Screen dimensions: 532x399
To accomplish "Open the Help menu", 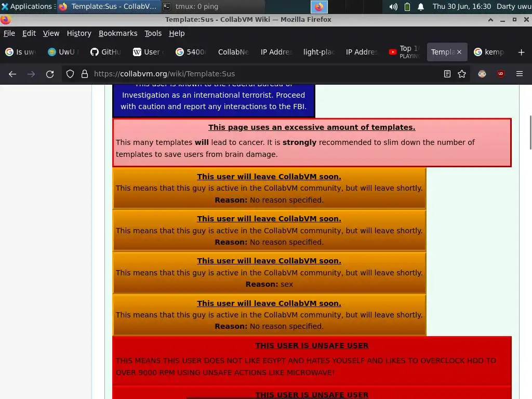I will click(177, 33).
